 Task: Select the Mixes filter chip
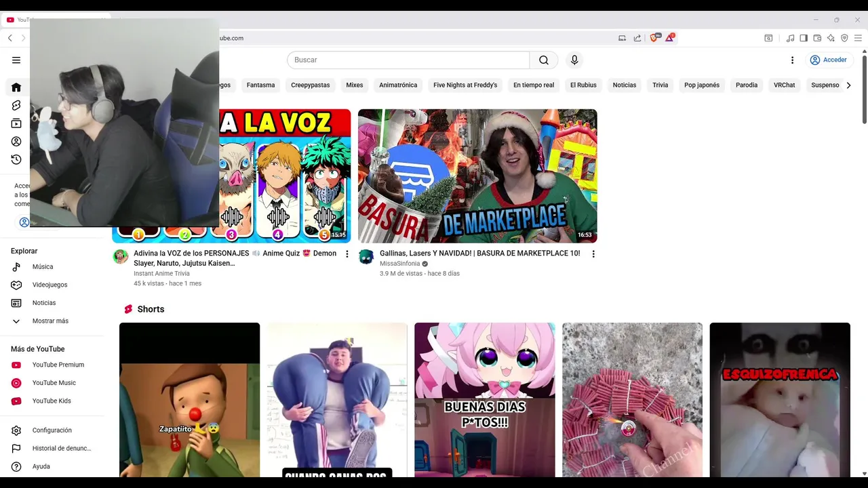pos(355,85)
